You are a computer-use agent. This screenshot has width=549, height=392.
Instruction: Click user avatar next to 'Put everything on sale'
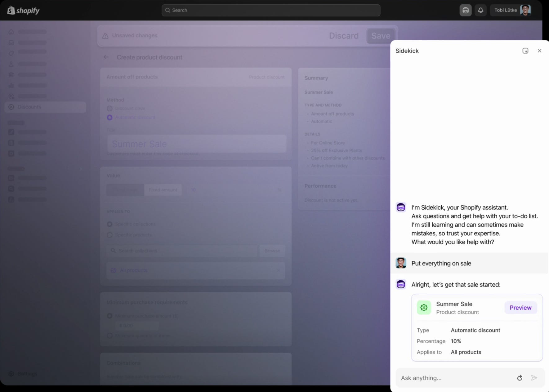click(x=401, y=263)
